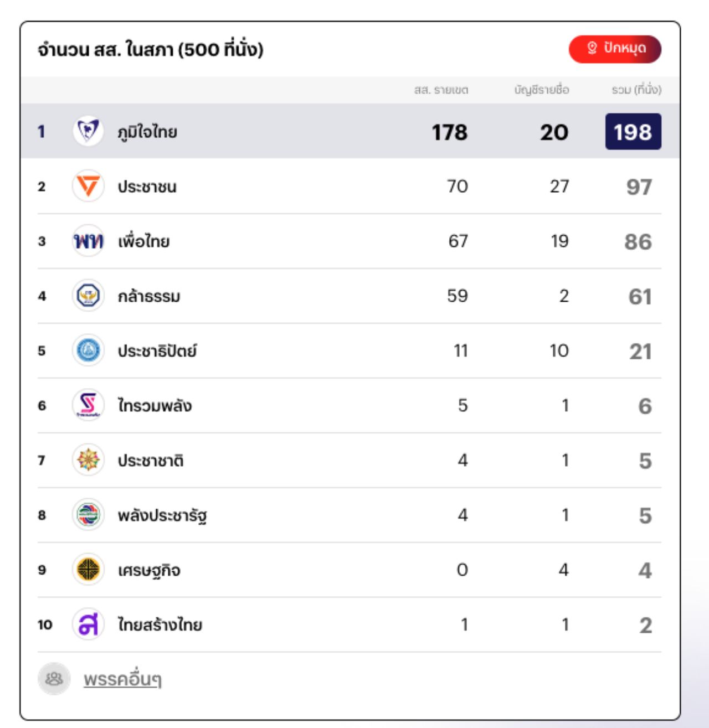Click the ประชาชน orange triangle logo

[x=88, y=186]
